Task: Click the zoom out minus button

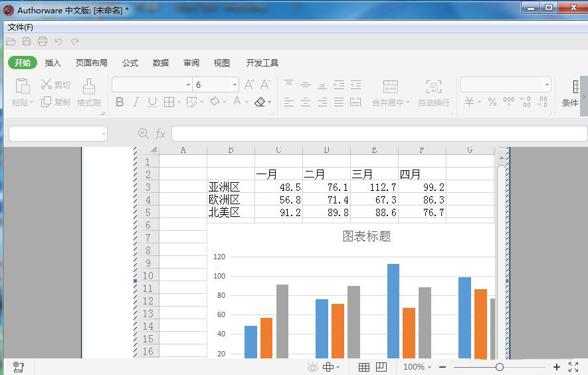Action: [443, 367]
